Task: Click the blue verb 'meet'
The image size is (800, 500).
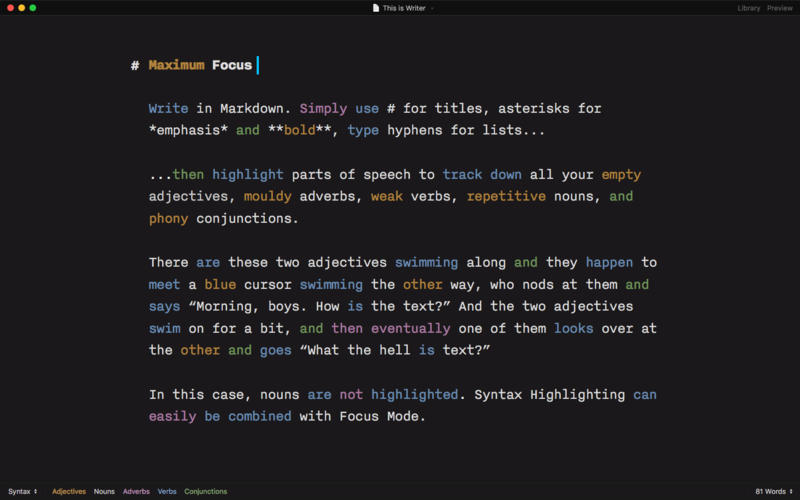Action: 164,285
